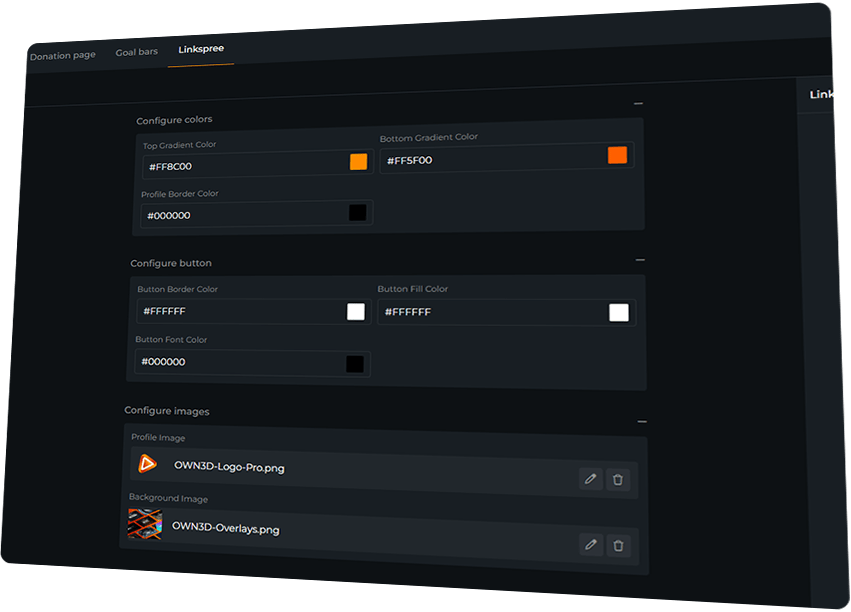Click the Configure images heading
851x612 pixels.
[167, 411]
